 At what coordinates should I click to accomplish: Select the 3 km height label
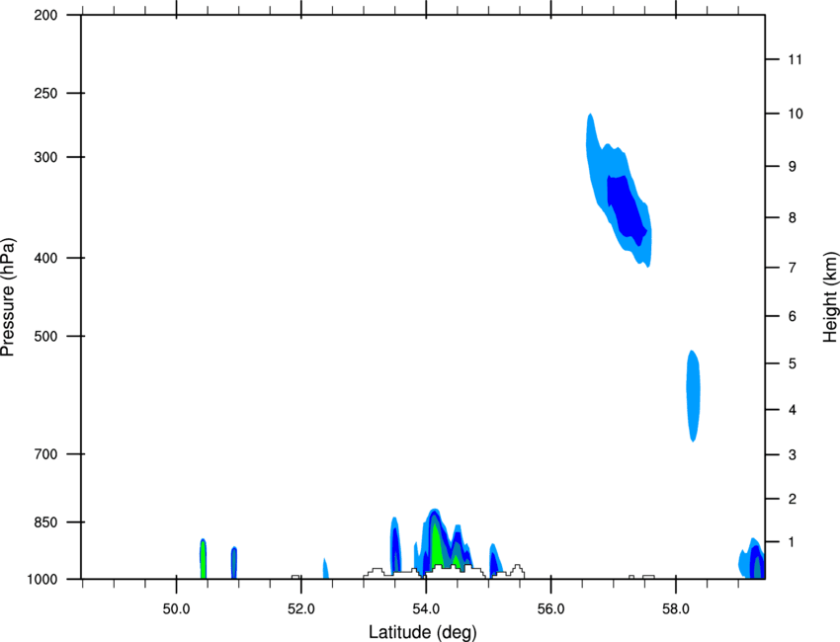click(x=792, y=455)
